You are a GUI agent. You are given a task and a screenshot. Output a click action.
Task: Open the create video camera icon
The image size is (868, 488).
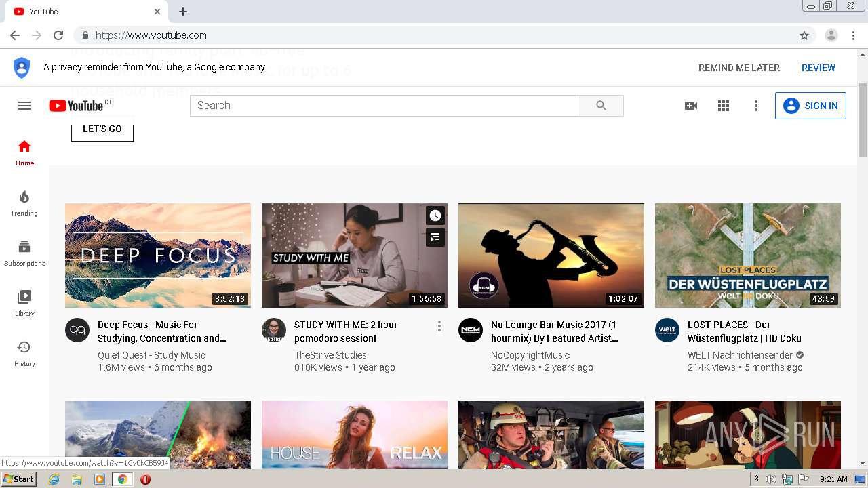[x=691, y=106]
